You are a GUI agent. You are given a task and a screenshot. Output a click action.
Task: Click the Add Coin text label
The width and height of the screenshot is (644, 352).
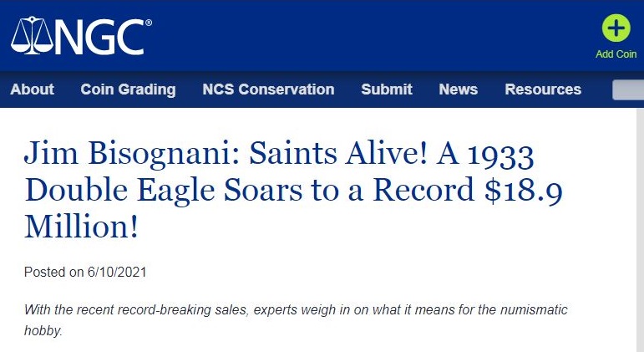coord(616,54)
